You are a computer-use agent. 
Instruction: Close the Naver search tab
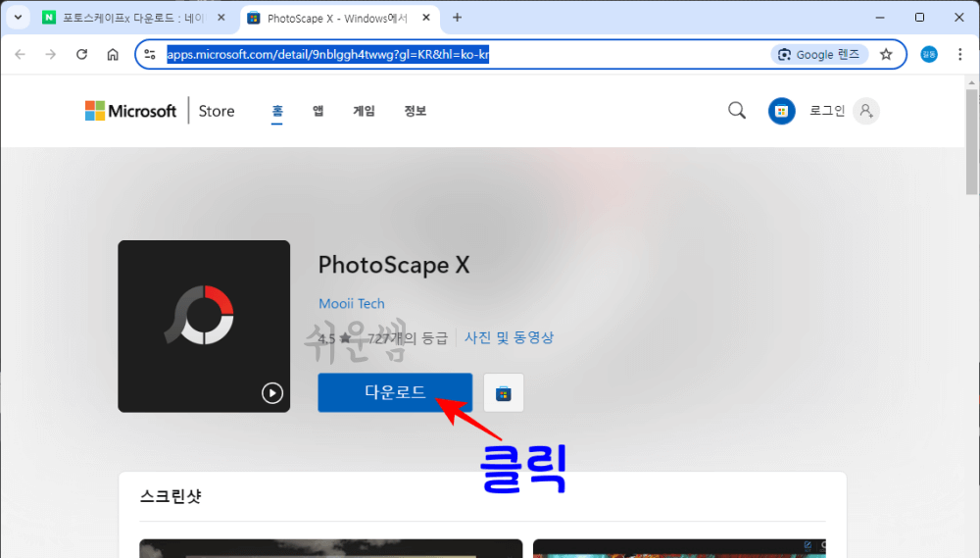point(221,18)
